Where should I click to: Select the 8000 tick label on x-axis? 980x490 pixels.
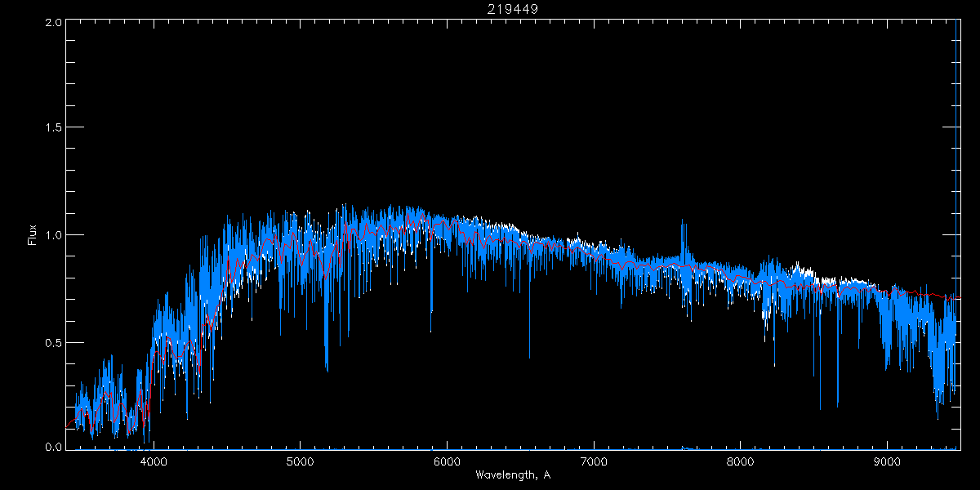pyautogui.click(x=741, y=461)
